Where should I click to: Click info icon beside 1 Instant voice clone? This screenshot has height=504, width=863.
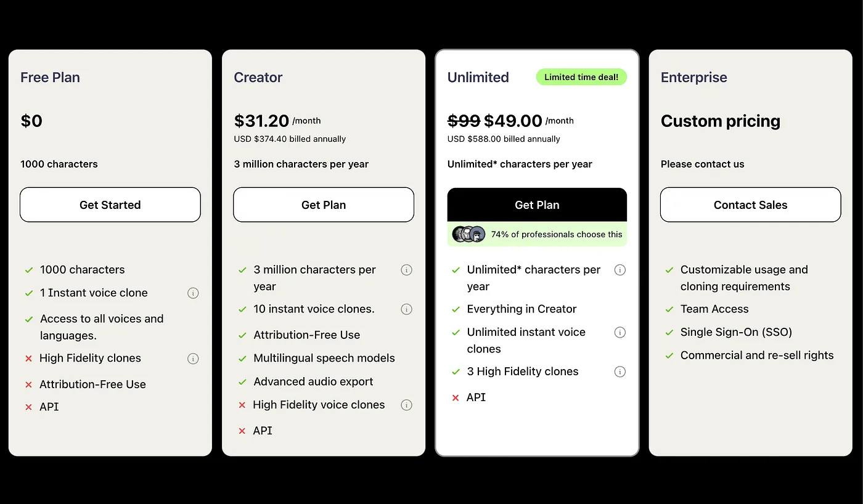click(x=193, y=293)
